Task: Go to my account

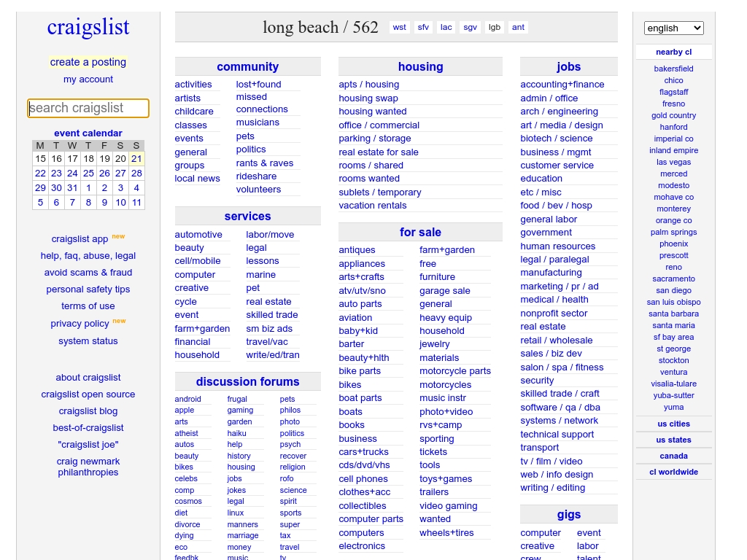Action: [88, 79]
